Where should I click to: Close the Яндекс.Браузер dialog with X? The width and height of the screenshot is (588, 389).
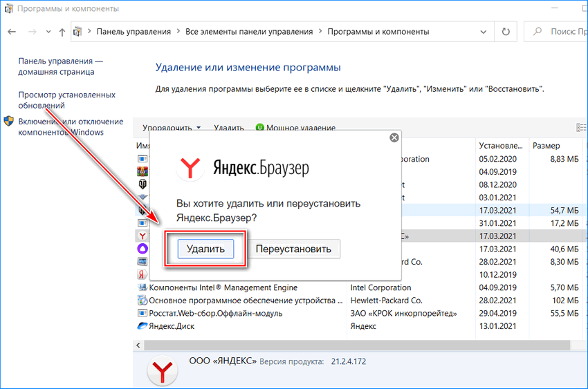394,137
